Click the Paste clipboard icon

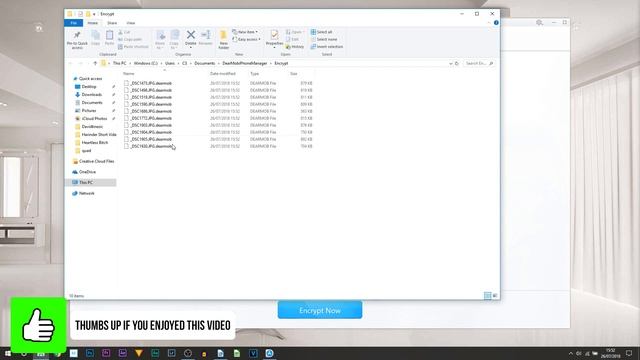click(x=109, y=36)
